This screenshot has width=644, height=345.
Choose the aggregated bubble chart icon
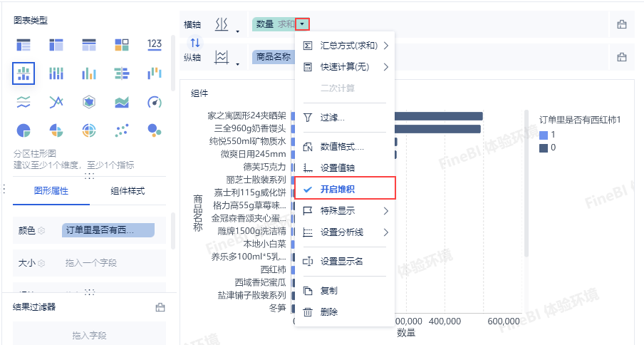click(155, 130)
